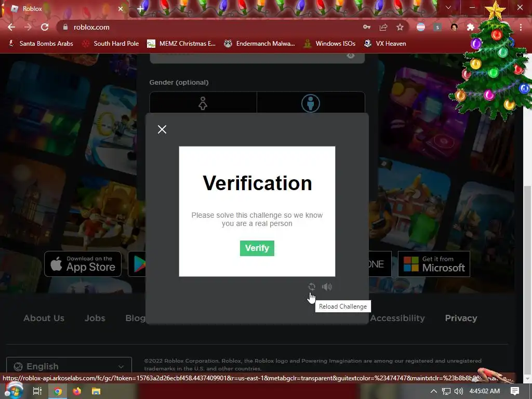This screenshot has height=399, width=532.
Task: Select the Roblox browser tab
Action: click(64, 9)
